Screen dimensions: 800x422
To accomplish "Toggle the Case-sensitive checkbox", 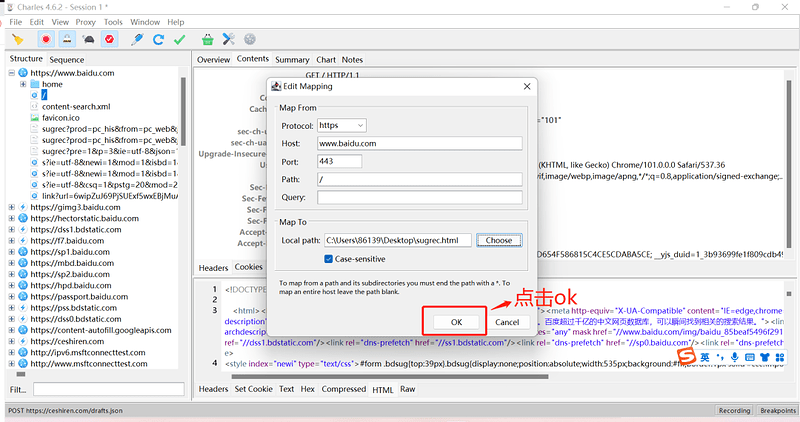I will [x=329, y=259].
